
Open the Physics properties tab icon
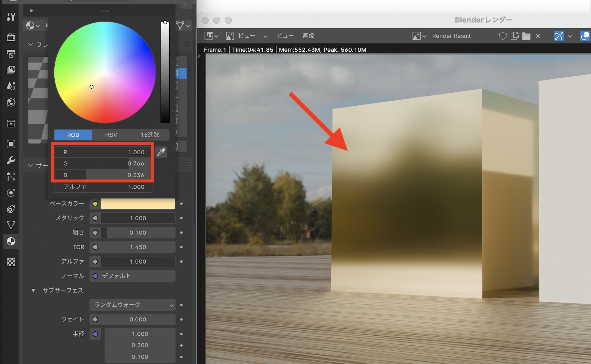[11, 193]
